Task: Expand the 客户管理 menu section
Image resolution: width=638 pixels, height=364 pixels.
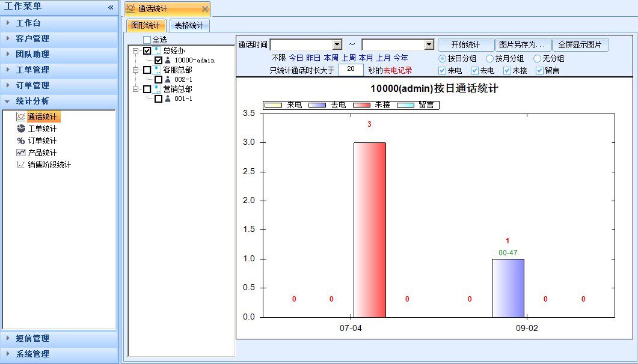Action: 59,38
